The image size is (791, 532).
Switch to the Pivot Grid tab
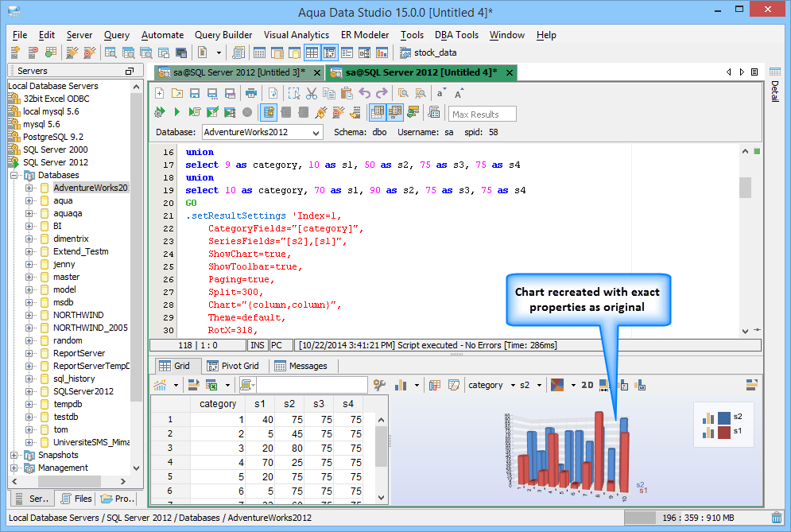tap(234, 366)
